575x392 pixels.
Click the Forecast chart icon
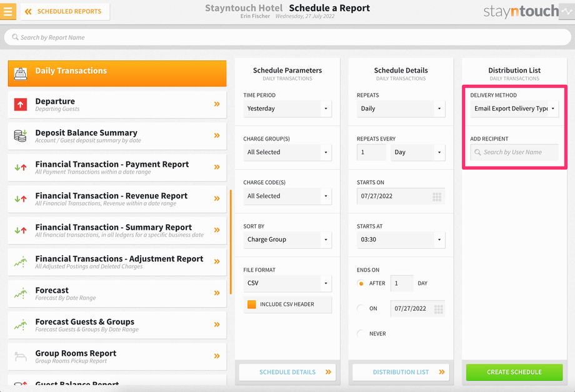pyautogui.click(x=21, y=293)
